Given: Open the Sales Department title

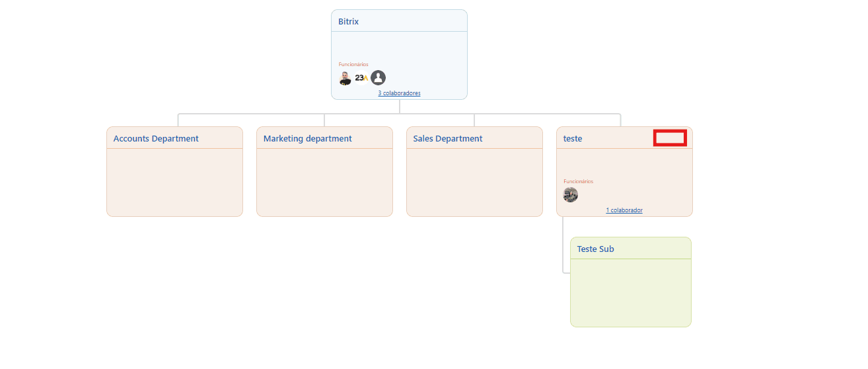Looking at the screenshot, I should (x=448, y=139).
